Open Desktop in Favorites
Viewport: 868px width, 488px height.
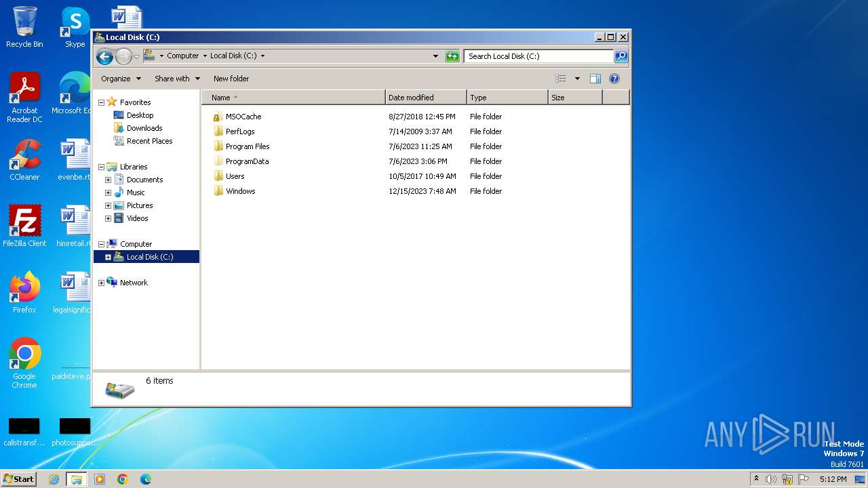click(140, 115)
